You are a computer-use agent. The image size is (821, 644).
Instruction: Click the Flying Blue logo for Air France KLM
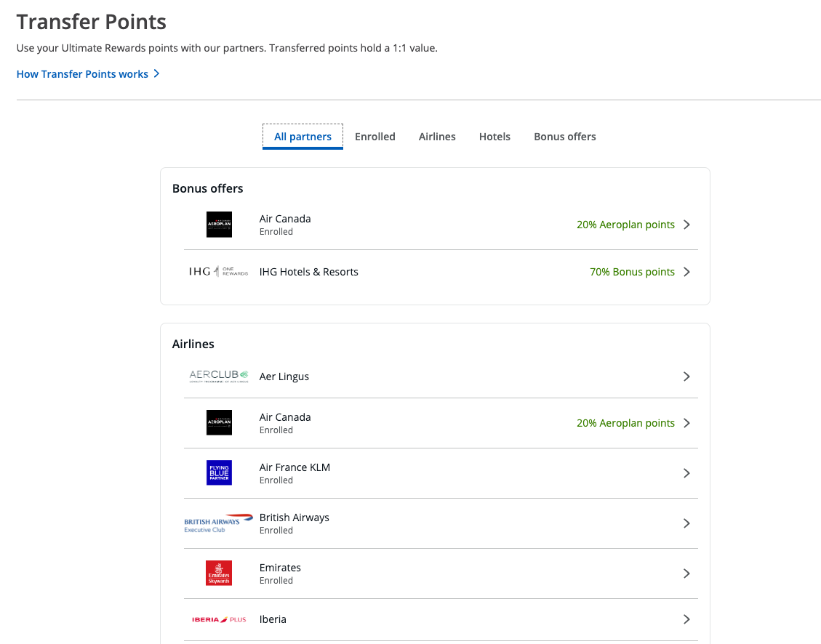pyautogui.click(x=219, y=472)
